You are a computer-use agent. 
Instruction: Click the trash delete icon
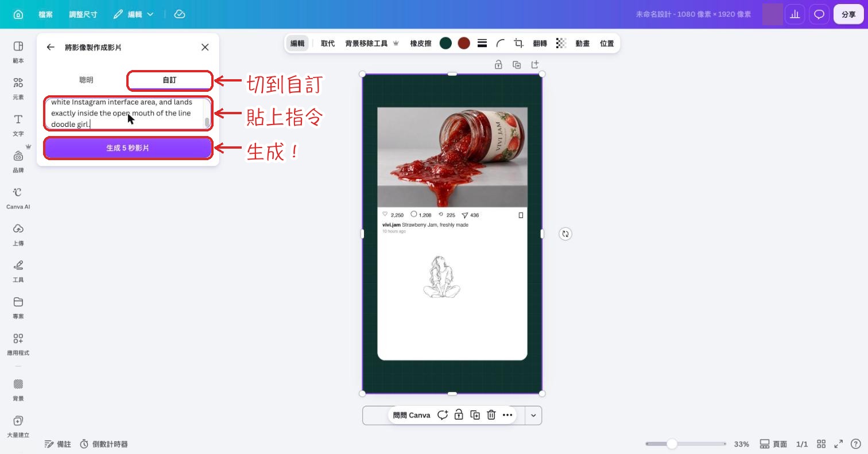point(491,415)
